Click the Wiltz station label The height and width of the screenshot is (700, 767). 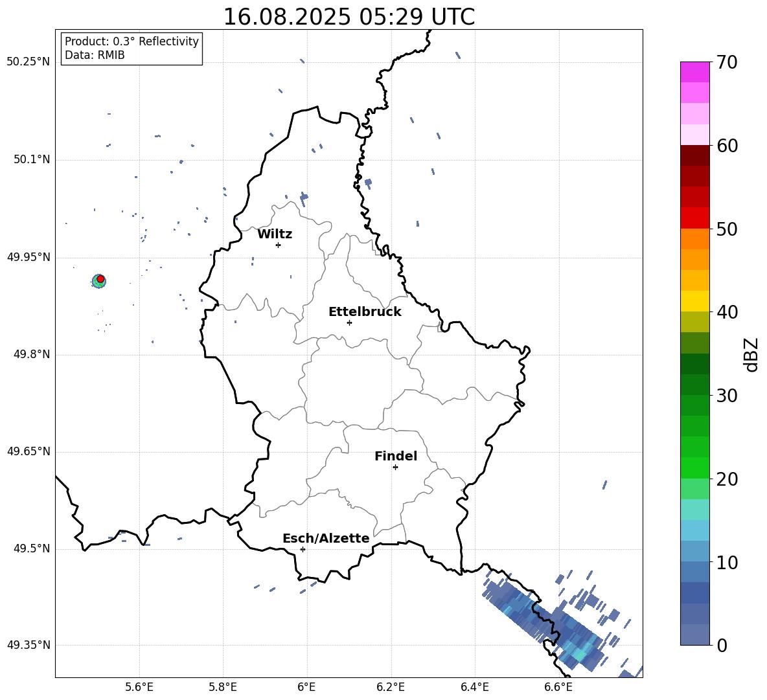(275, 234)
